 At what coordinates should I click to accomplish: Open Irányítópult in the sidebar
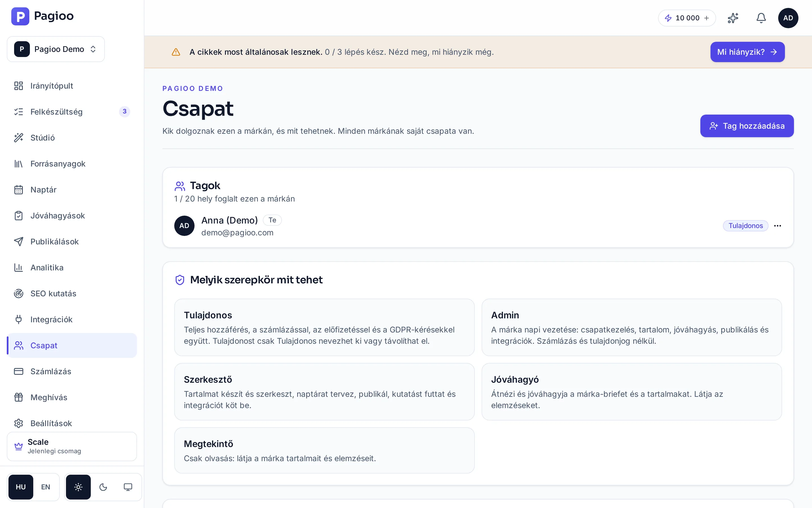coord(72,86)
